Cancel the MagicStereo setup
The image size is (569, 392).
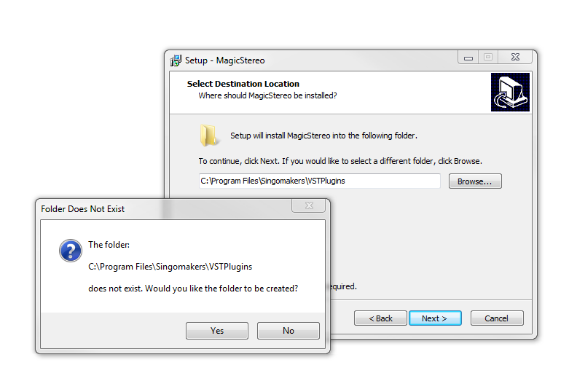click(497, 318)
